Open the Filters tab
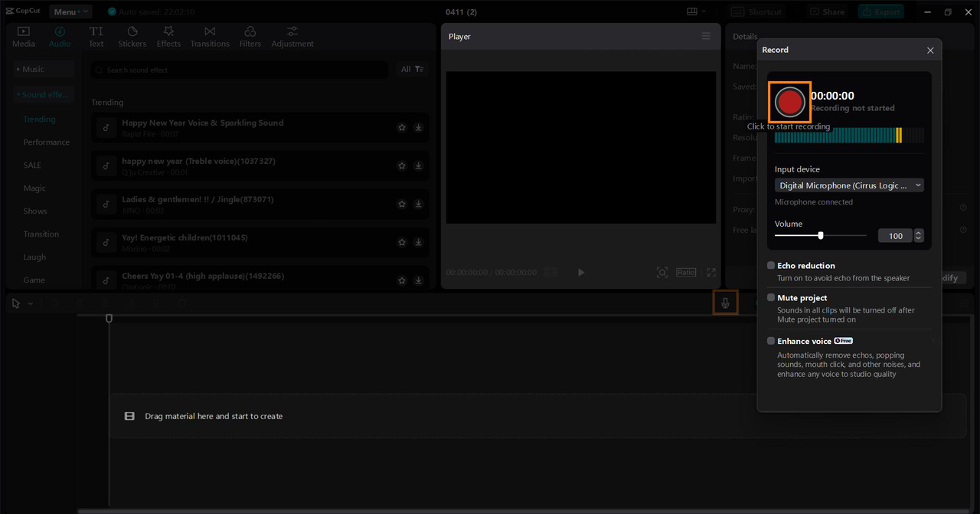Viewport: 980px width, 514px height. tap(250, 37)
